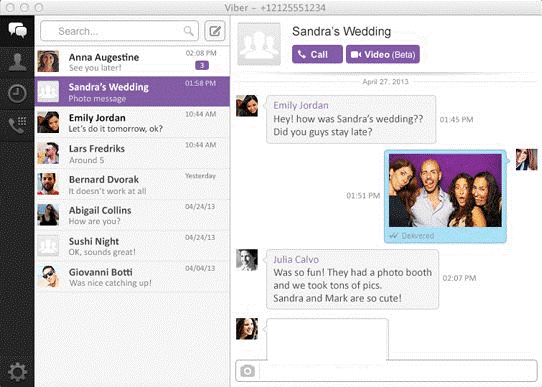Click the message text input box
The image size is (542, 387).
point(398,371)
